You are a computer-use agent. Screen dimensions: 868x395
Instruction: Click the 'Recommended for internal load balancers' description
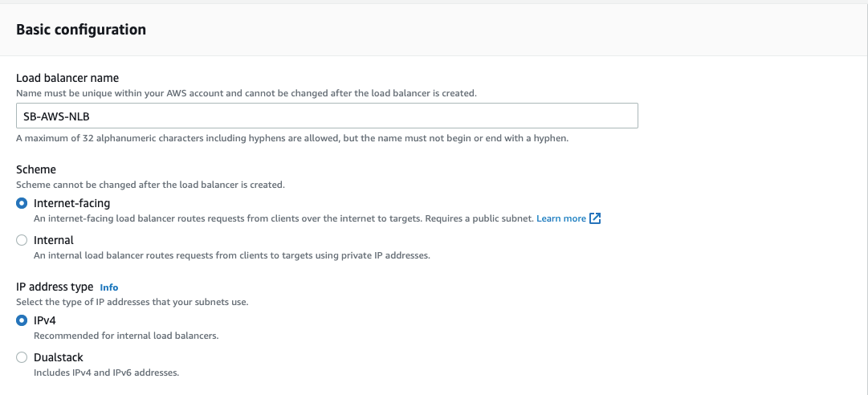pos(126,336)
